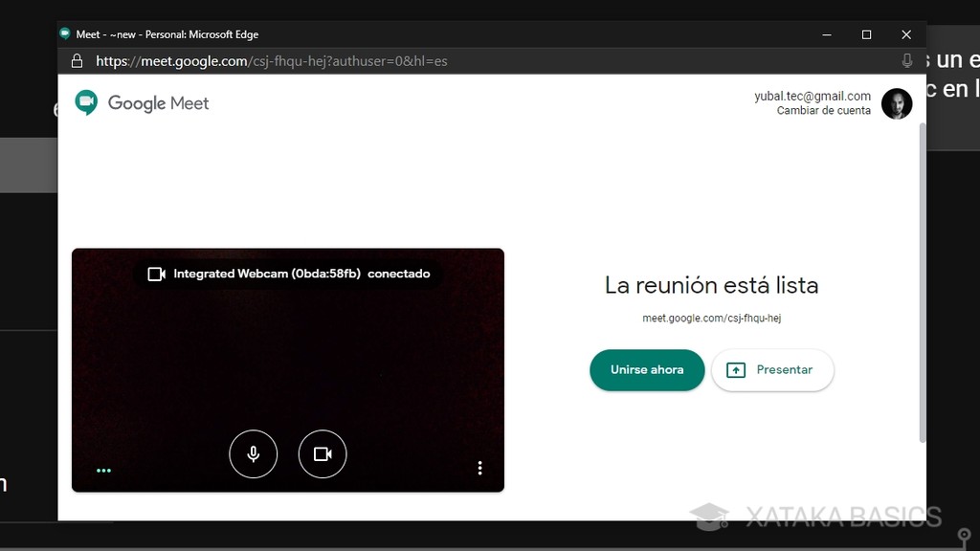Mute the microphone in the video preview
This screenshot has width=980, height=551.
(253, 453)
